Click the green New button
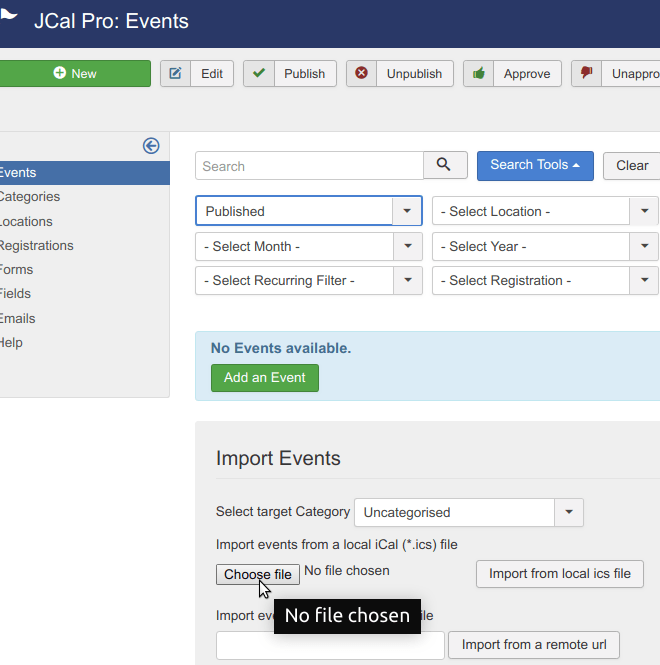The height and width of the screenshot is (665, 660). click(x=75, y=73)
